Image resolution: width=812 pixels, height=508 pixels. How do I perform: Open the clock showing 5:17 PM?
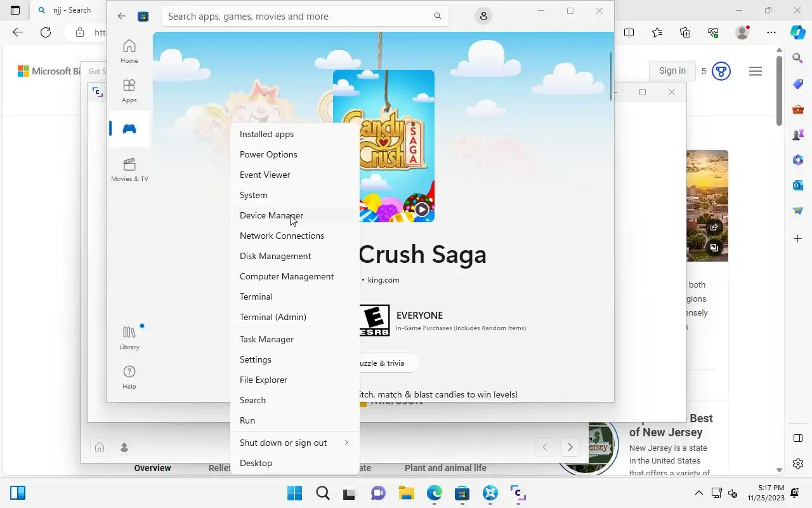click(x=766, y=493)
